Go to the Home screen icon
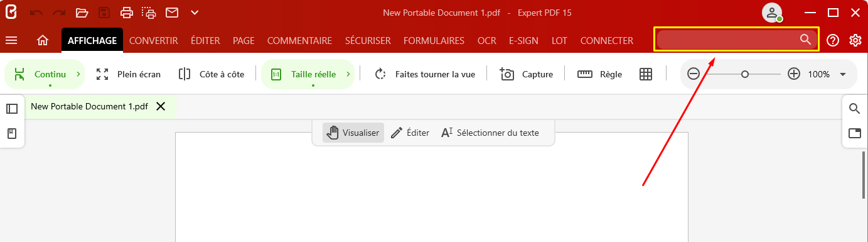Viewport: 868px width, 242px height. [43, 40]
